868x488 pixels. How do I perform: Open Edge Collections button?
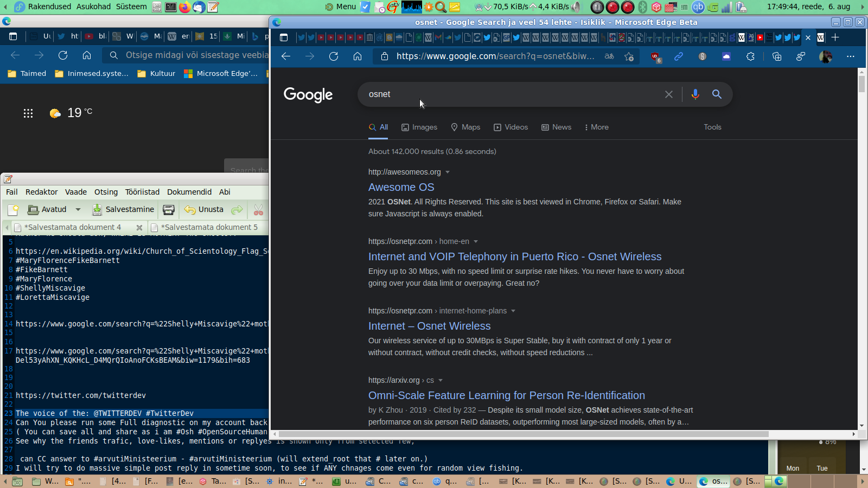pyautogui.click(x=776, y=56)
